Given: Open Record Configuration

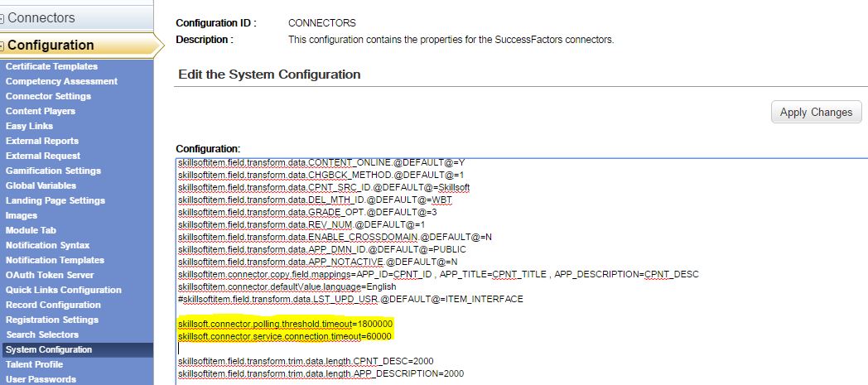Looking at the screenshot, I should (53, 306).
